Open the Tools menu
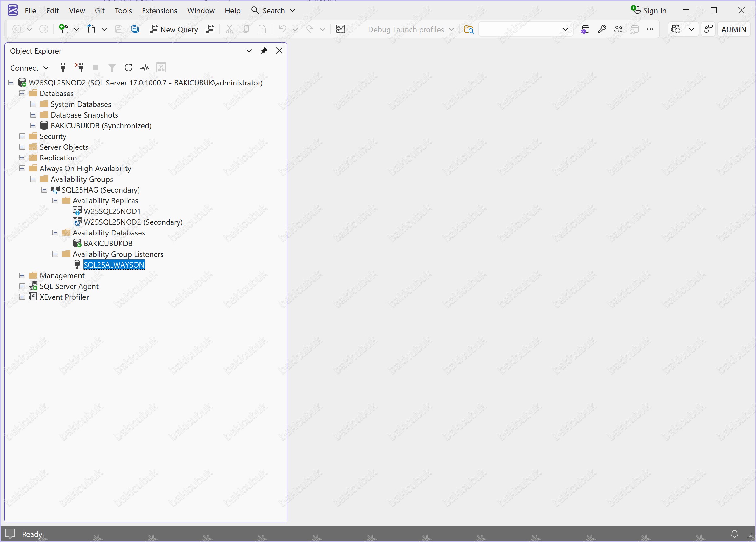This screenshot has width=756, height=542. (x=123, y=10)
